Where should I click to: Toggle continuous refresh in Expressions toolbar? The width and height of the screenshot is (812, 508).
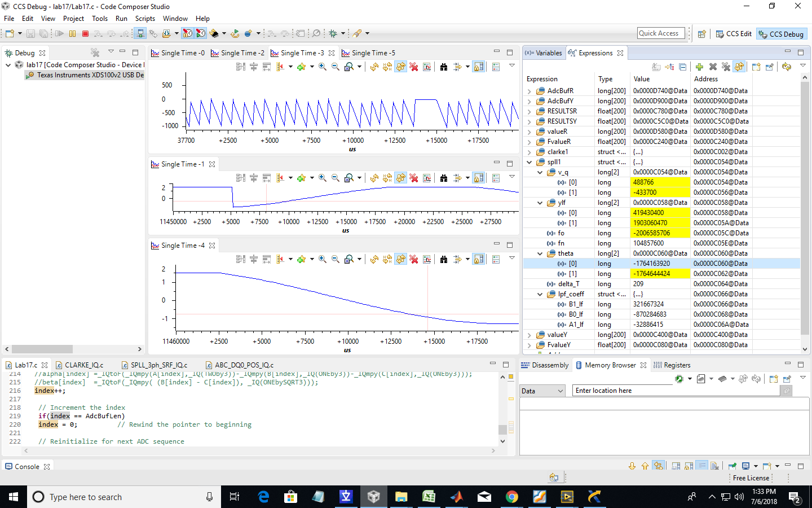click(739, 67)
